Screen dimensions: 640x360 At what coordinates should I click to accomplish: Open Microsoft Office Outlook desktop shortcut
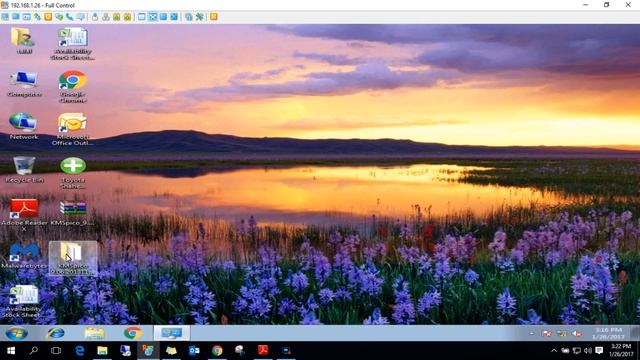[x=72, y=129]
